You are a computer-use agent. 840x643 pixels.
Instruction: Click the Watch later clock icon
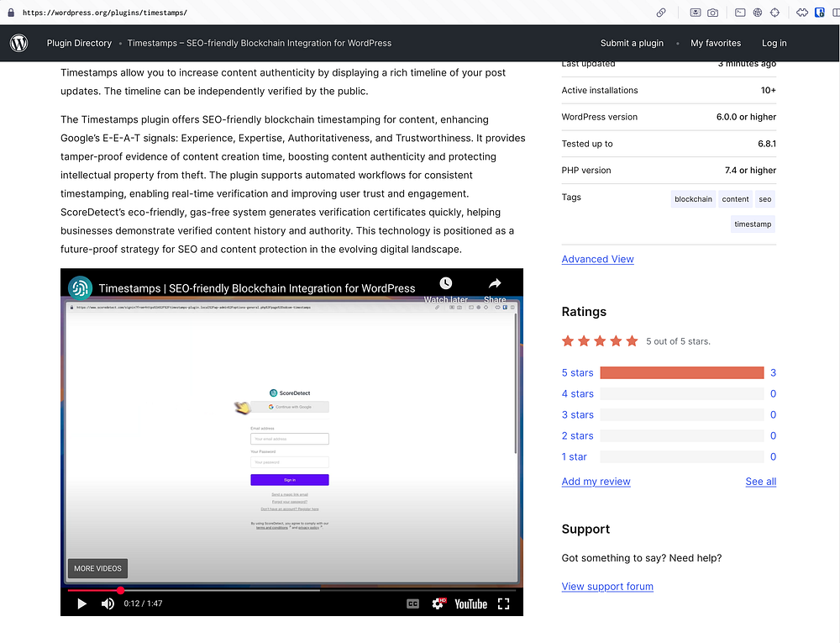point(446,283)
